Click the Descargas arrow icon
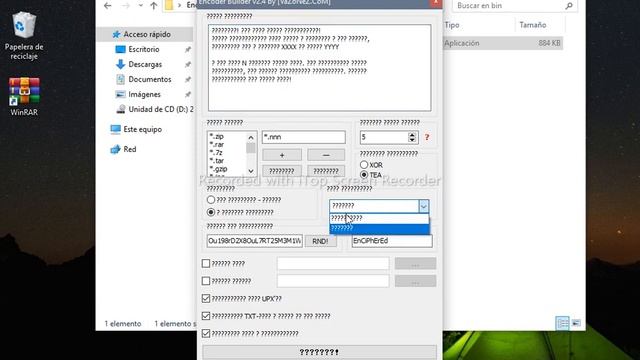The image size is (640, 360). click(120, 64)
